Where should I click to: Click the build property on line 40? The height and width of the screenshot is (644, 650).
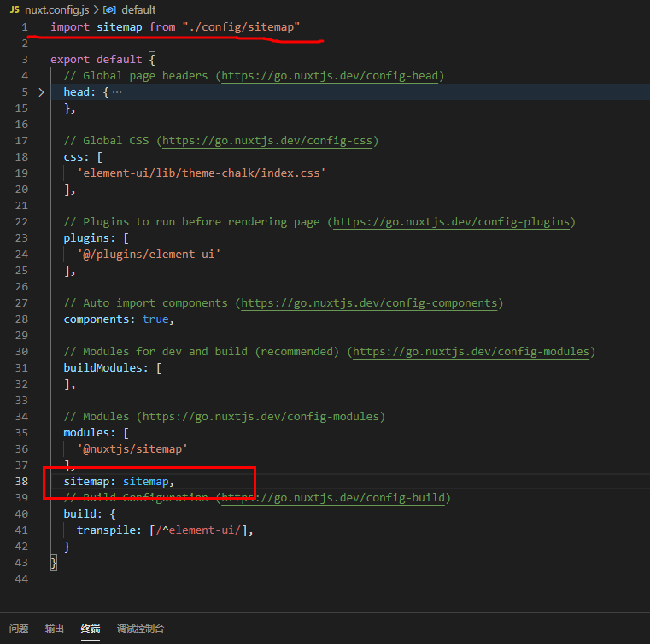point(80,514)
